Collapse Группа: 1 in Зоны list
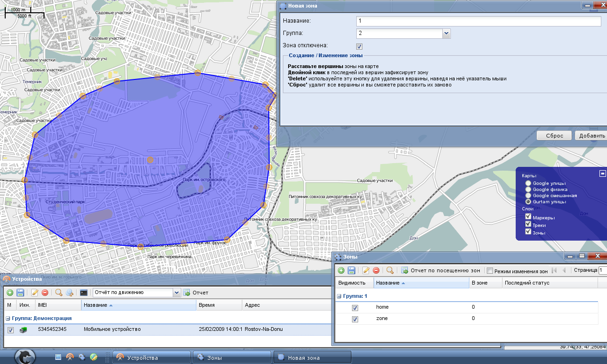 coord(339,296)
